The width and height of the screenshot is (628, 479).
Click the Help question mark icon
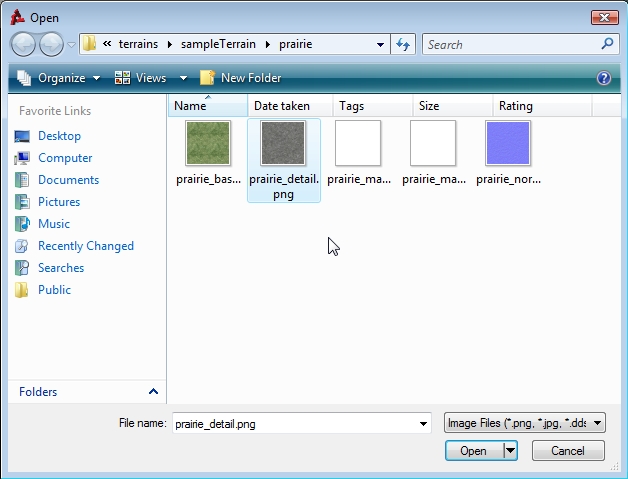click(603, 78)
